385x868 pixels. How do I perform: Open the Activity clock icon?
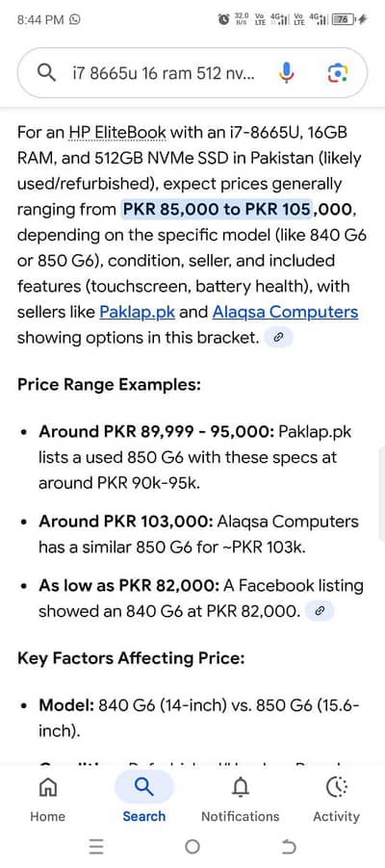point(336,786)
